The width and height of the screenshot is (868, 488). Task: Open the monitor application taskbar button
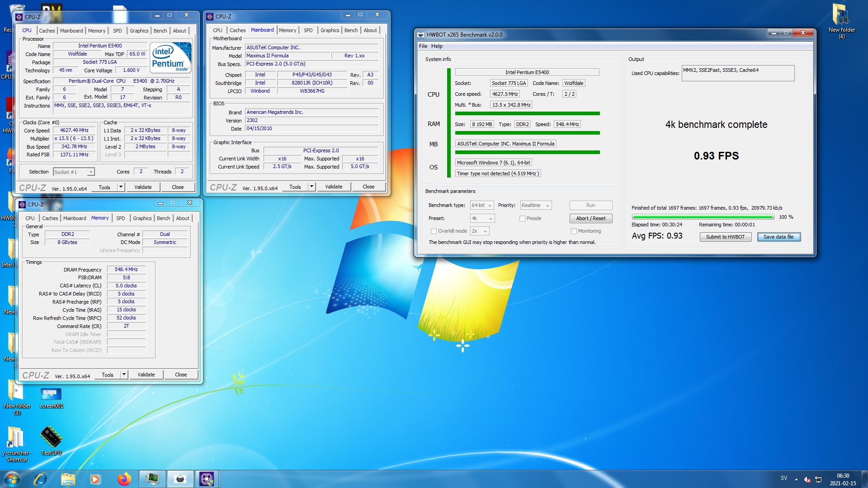point(152,479)
